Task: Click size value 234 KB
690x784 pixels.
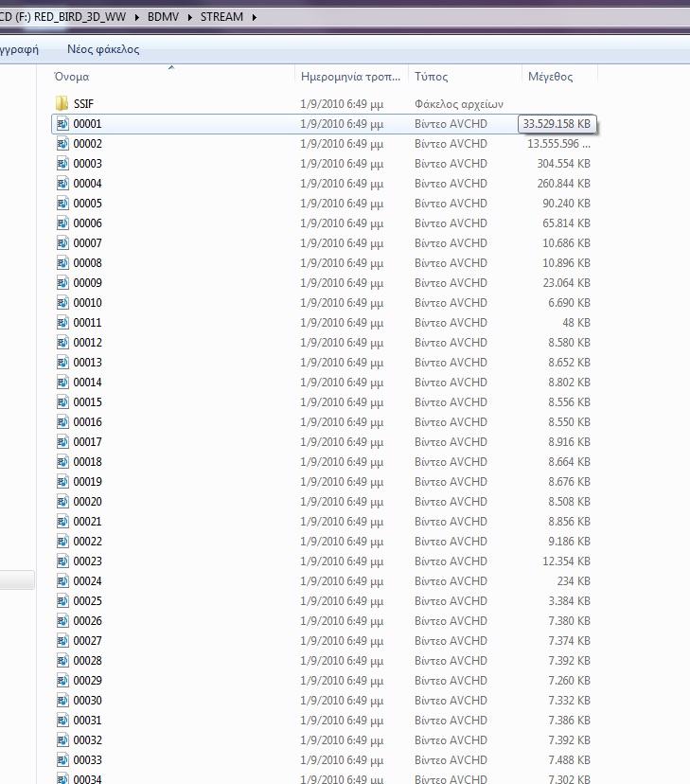Action: 574,581
